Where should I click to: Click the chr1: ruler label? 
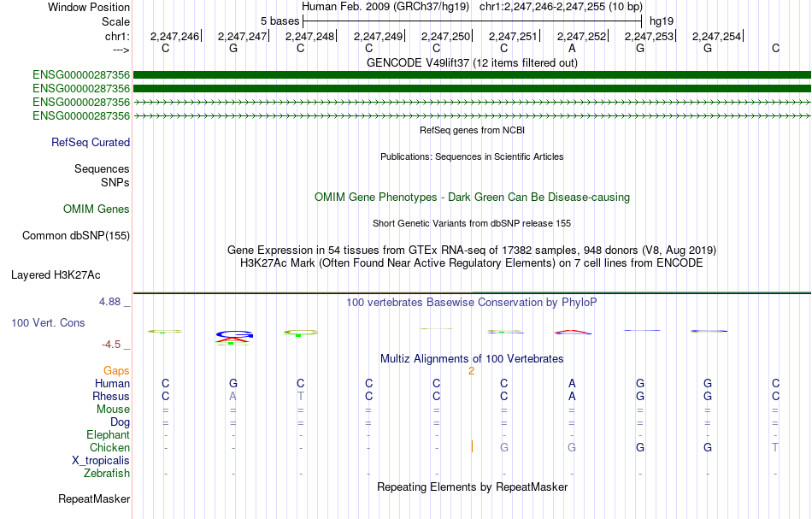tap(117, 36)
